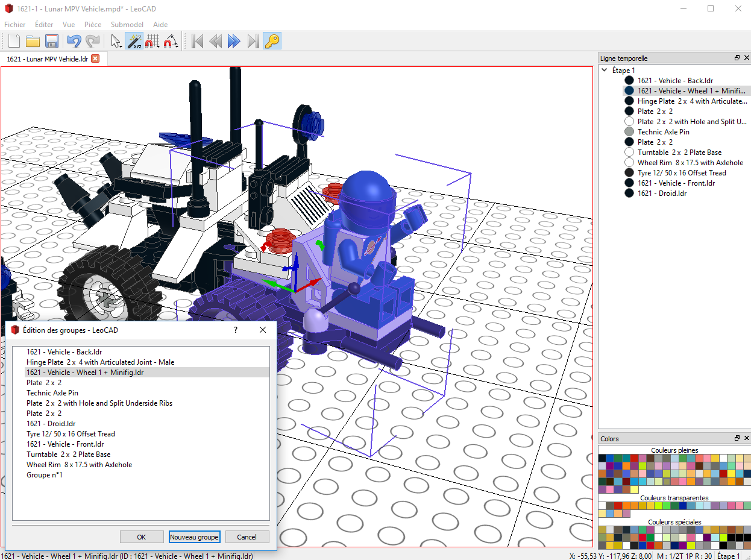This screenshot has height=560, width=751.
Task: Toggle the add keys key icon
Action: 272,41
